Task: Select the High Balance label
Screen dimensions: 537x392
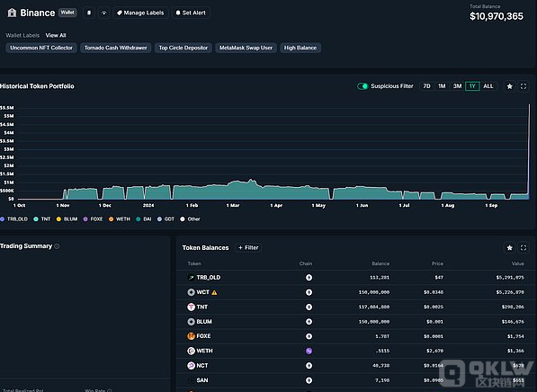Action: [300, 48]
